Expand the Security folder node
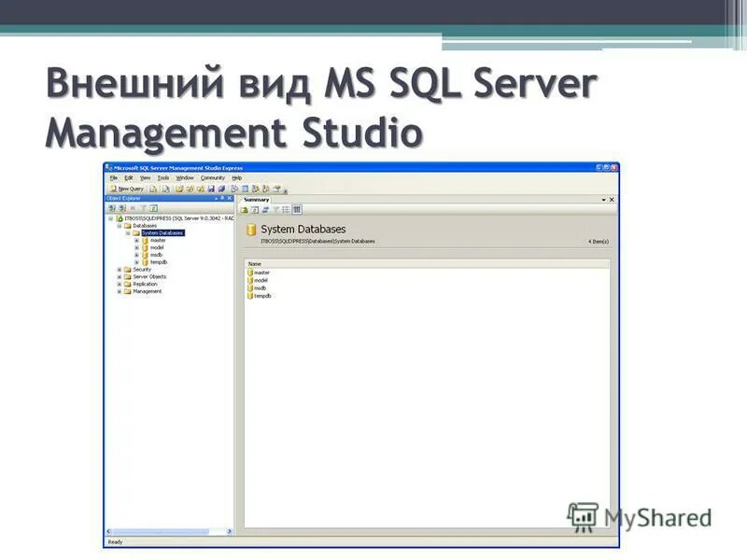Screen dimensions: 747x560 120,270
